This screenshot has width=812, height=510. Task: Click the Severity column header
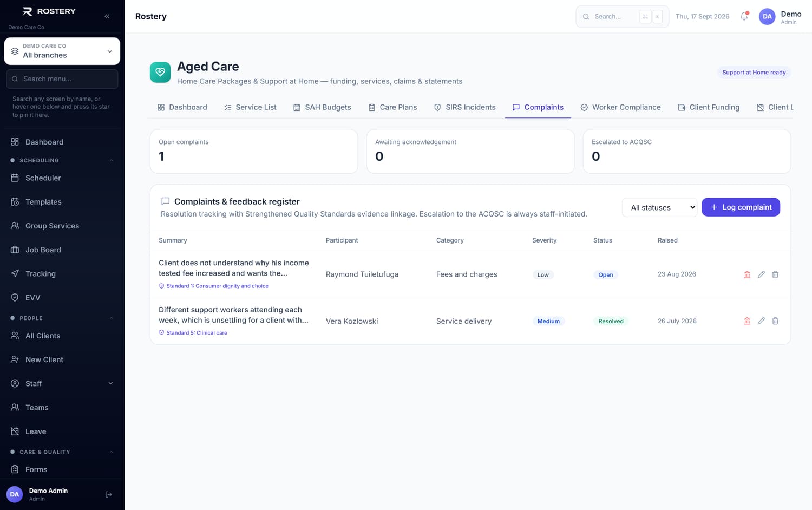[x=544, y=240]
